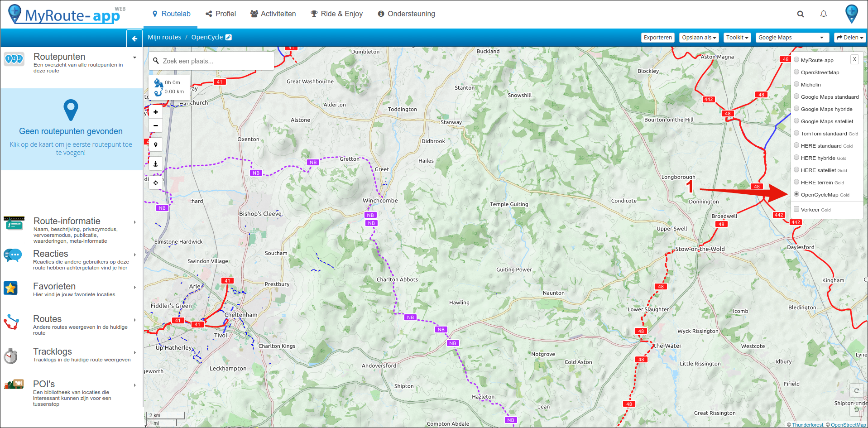
Task: Open the Toolkit dropdown
Action: [x=737, y=38]
